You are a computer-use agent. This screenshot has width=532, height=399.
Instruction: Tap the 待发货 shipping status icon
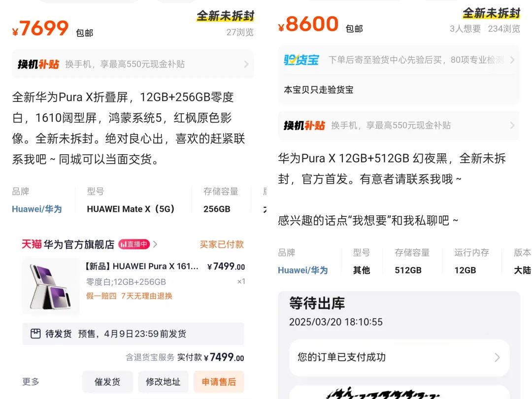(x=35, y=334)
